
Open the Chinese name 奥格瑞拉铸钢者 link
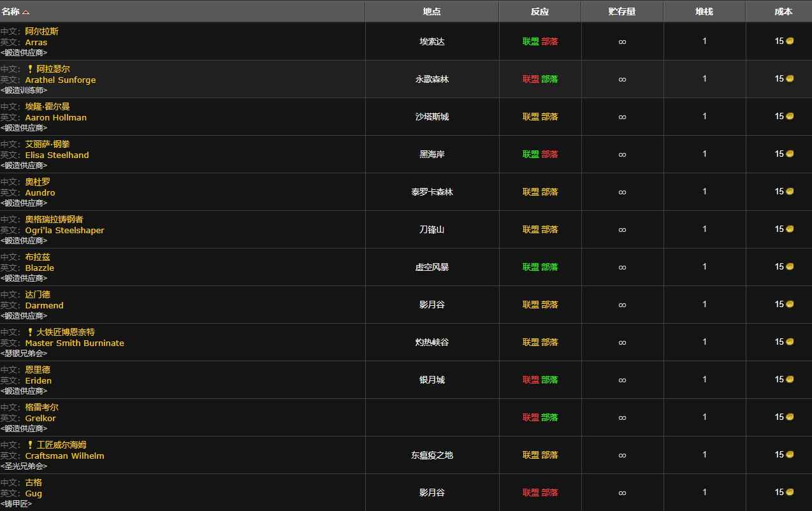[x=54, y=219]
